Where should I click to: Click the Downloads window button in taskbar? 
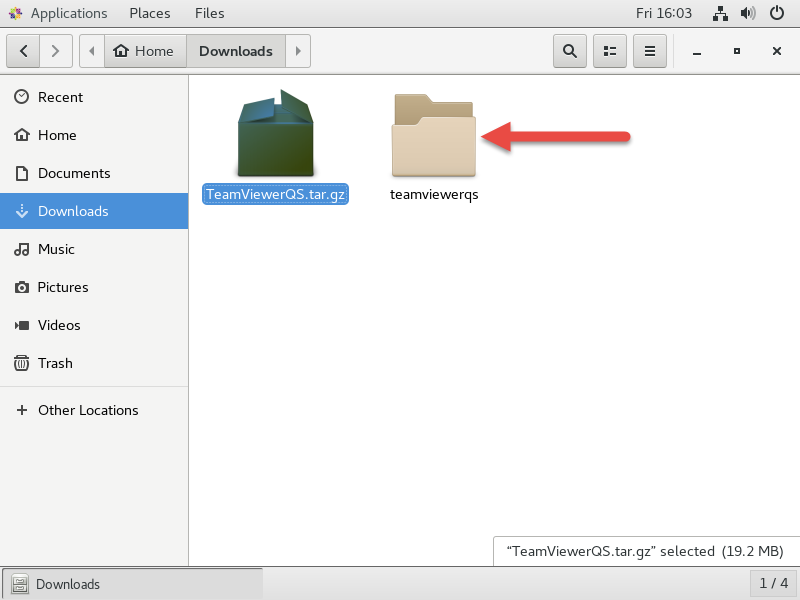[133, 584]
